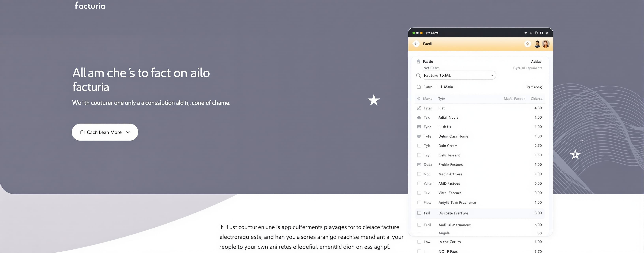The image size is (644, 253).
Task: Select the Piarch tab
Action: tap(428, 87)
